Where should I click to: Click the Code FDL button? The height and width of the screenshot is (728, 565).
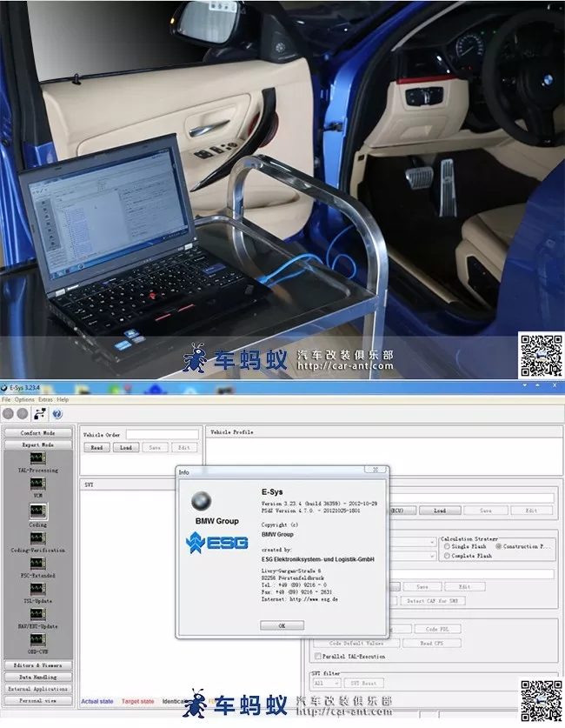(437, 629)
